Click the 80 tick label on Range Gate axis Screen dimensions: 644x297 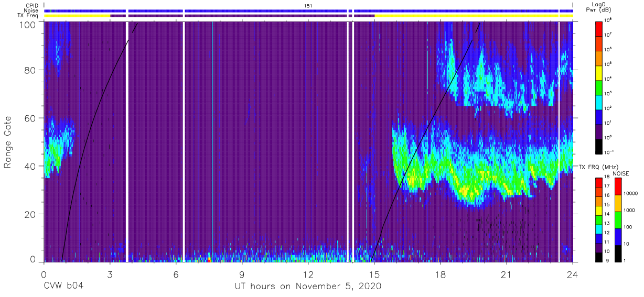point(30,70)
